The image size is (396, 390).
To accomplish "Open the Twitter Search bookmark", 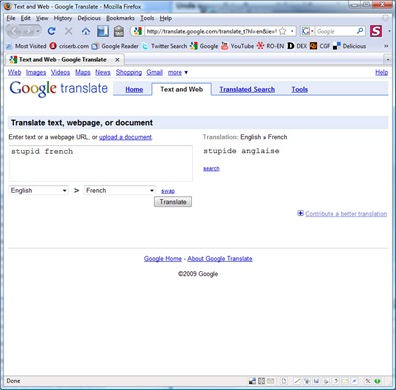I will tap(164, 46).
